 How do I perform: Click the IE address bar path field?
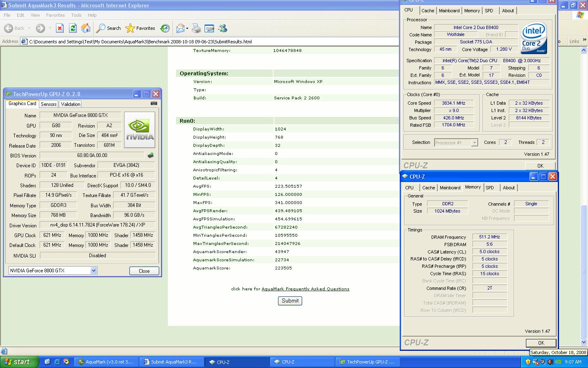210,41
